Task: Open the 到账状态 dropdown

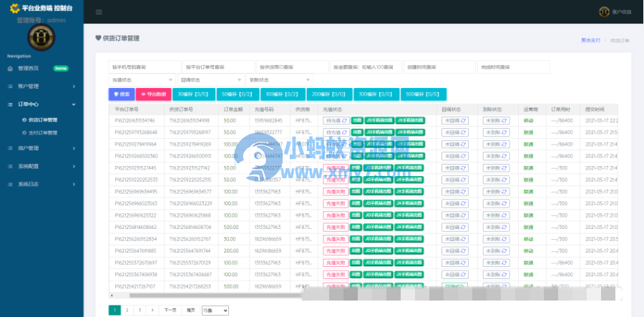Action: 279,80
